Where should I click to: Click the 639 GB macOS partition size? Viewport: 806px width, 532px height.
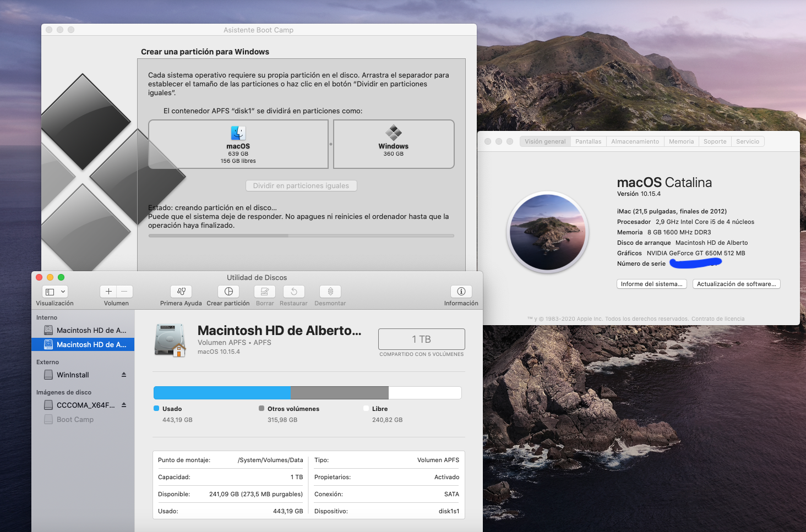coord(238,154)
